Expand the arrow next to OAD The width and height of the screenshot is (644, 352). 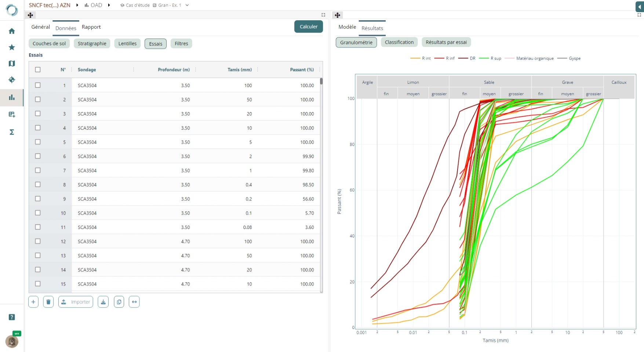[x=109, y=5]
